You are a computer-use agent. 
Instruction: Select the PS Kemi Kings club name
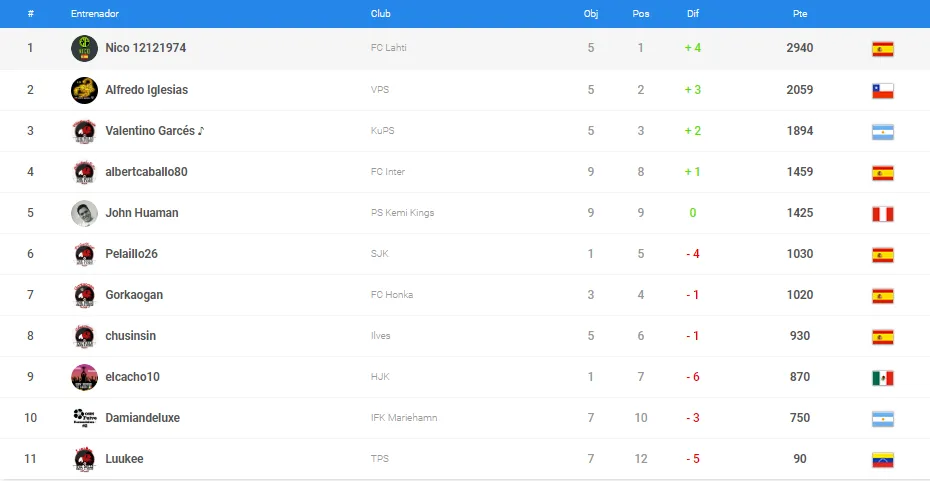click(402, 212)
